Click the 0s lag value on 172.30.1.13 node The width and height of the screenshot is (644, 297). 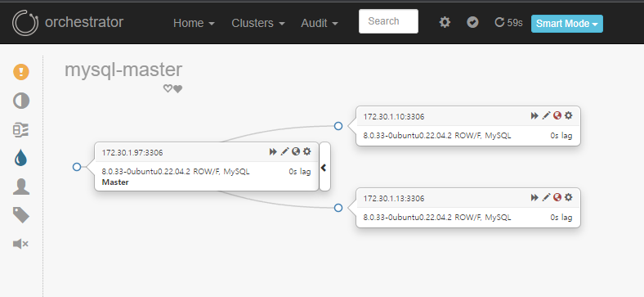[561, 217]
